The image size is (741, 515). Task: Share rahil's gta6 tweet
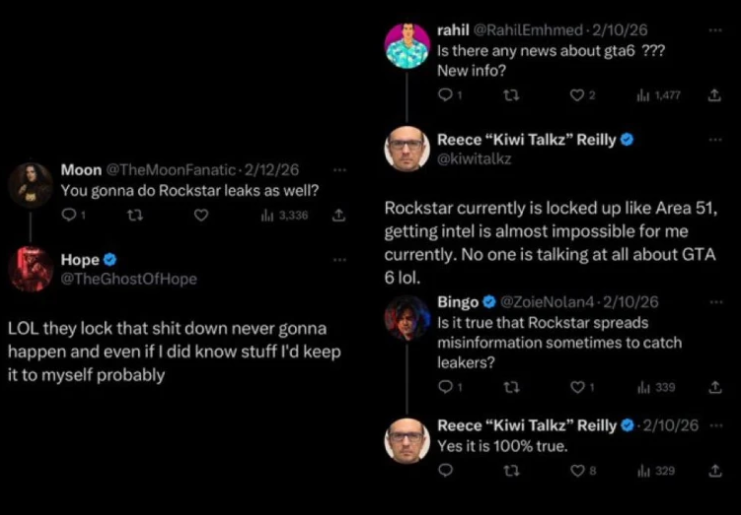[x=714, y=95]
